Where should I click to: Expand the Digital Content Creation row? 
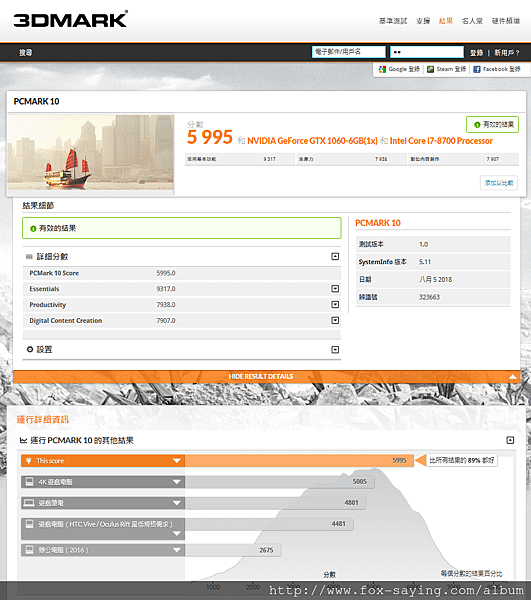335,320
